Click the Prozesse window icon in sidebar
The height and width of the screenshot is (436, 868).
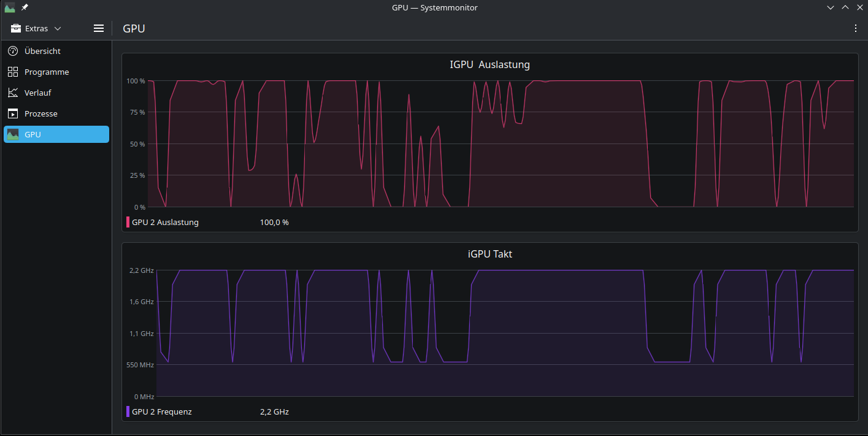[13, 113]
